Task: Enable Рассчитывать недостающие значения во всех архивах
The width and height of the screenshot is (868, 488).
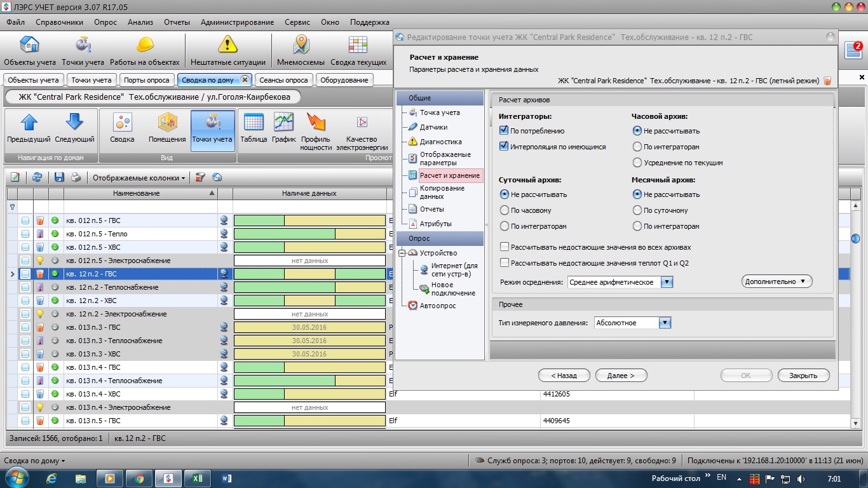Action: click(505, 247)
